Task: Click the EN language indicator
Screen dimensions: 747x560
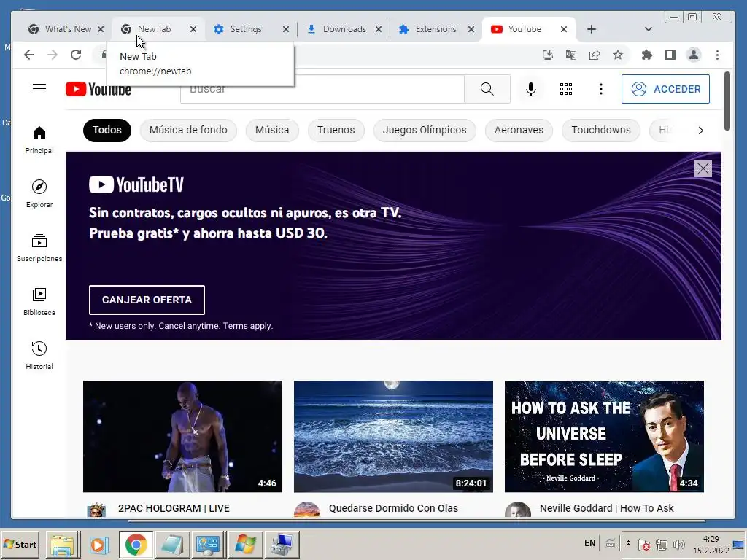Action: pos(589,543)
